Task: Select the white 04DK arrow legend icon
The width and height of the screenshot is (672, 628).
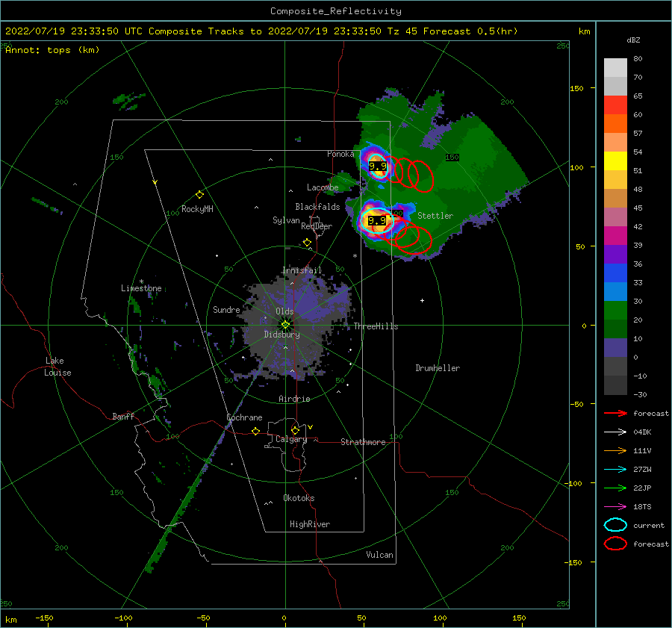Action: 615,432
